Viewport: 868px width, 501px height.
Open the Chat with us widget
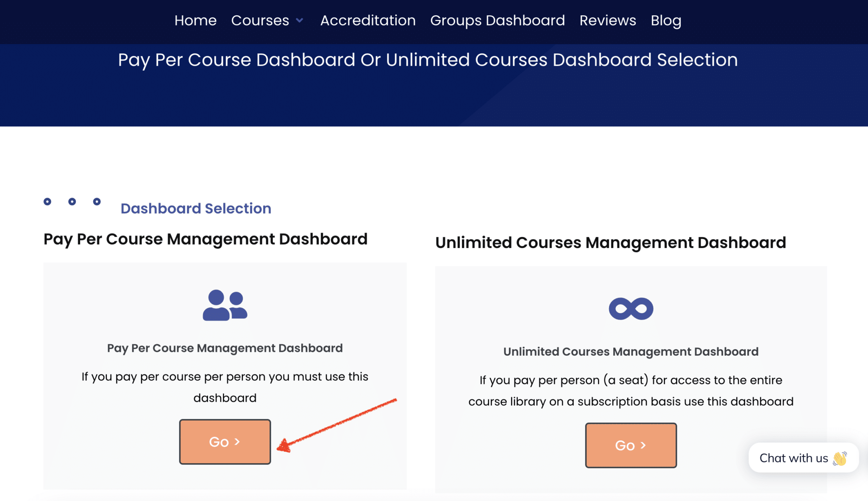pyautogui.click(x=803, y=458)
